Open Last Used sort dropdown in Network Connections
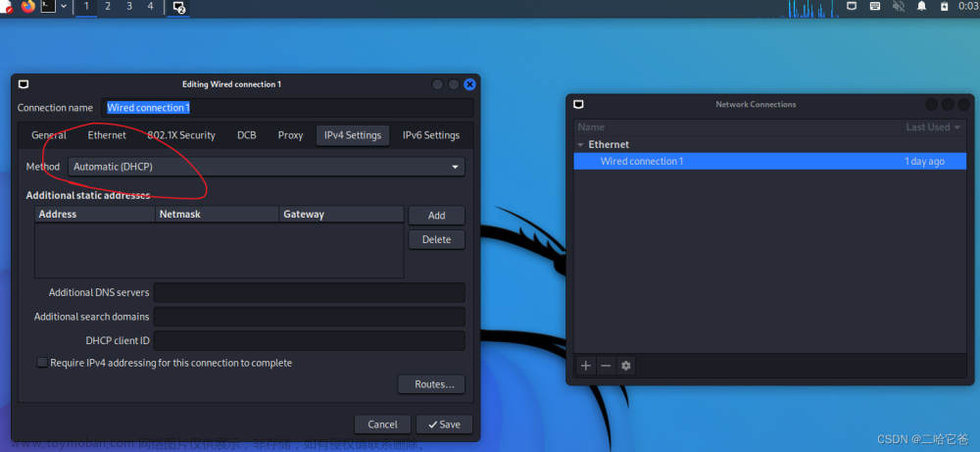This screenshot has width=980, height=452. (x=934, y=126)
